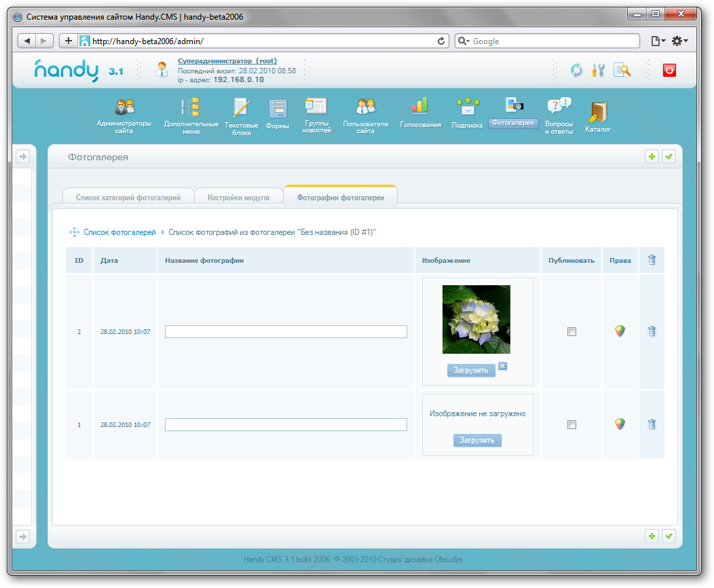714x588 pixels.
Task: Open permissions shield icon for photo ID 2
Action: (x=620, y=331)
